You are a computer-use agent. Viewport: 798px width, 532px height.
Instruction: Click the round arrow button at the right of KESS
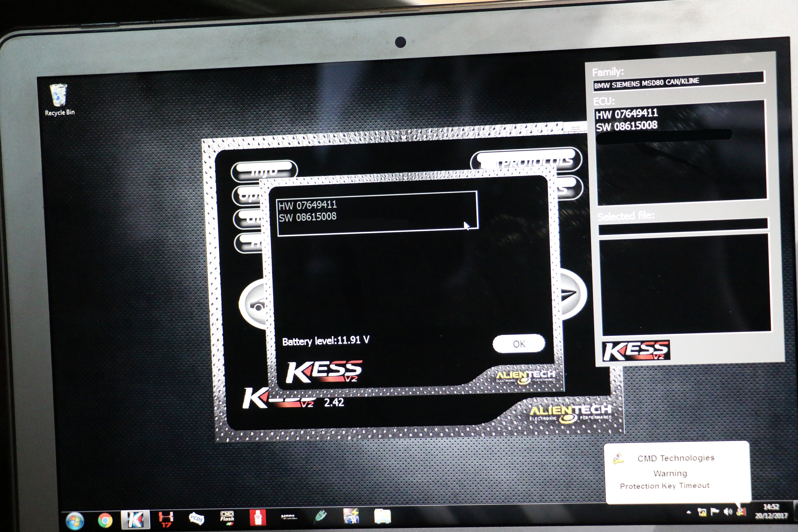[573, 294]
